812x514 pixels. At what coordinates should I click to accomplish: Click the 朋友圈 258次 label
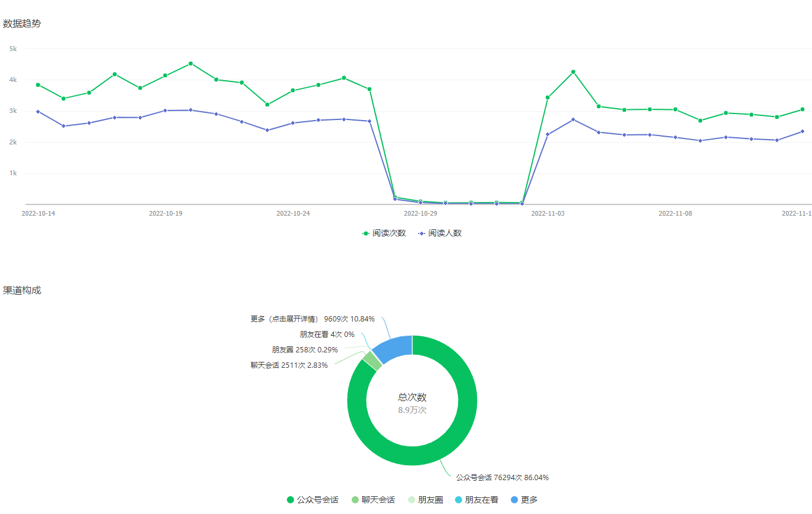coord(304,350)
